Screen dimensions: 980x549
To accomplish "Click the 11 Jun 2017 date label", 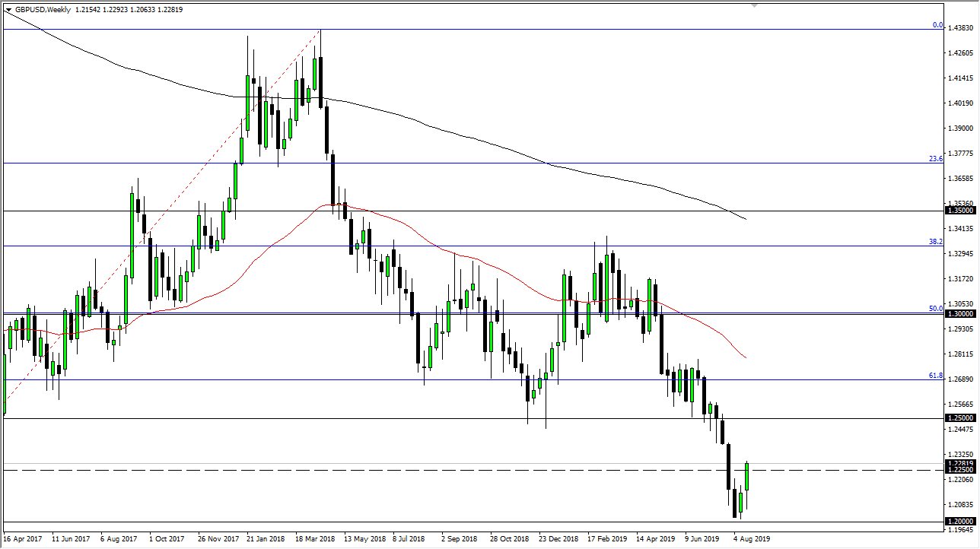I will [72, 538].
